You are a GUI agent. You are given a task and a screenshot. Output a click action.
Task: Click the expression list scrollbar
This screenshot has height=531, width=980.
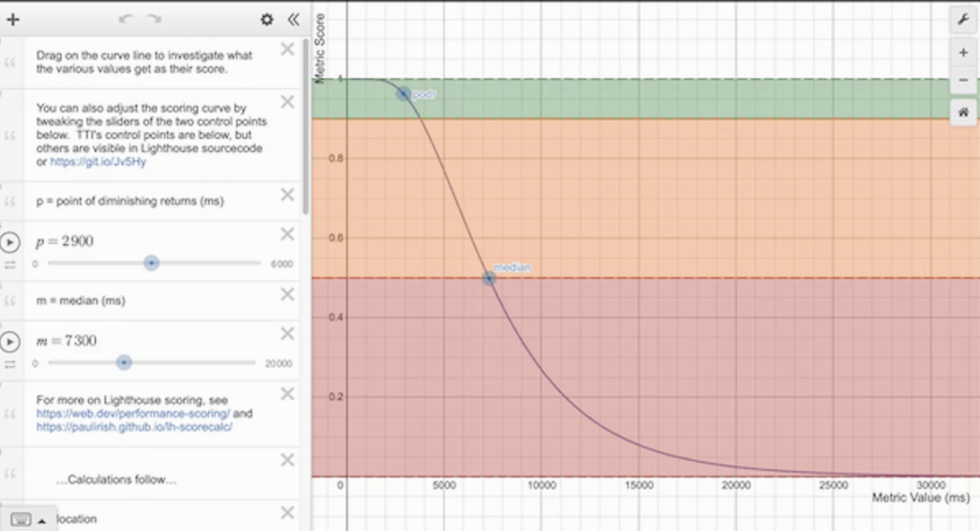click(305, 127)
